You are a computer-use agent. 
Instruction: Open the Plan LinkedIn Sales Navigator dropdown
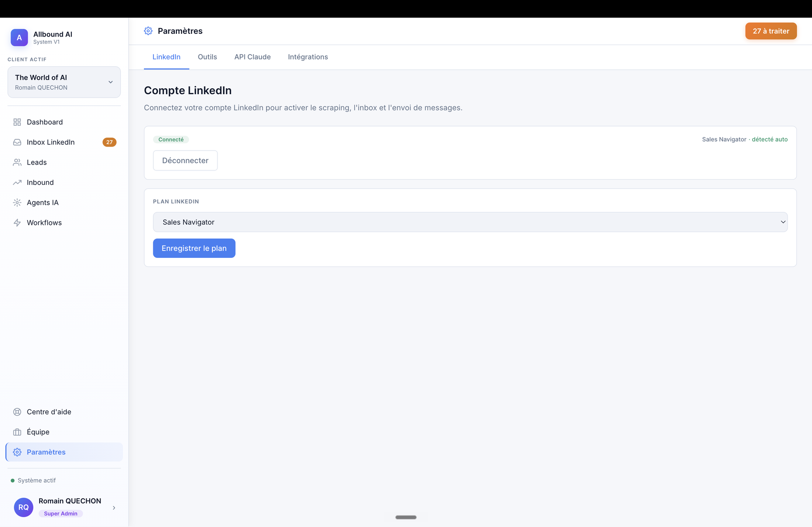click(470, 222)
